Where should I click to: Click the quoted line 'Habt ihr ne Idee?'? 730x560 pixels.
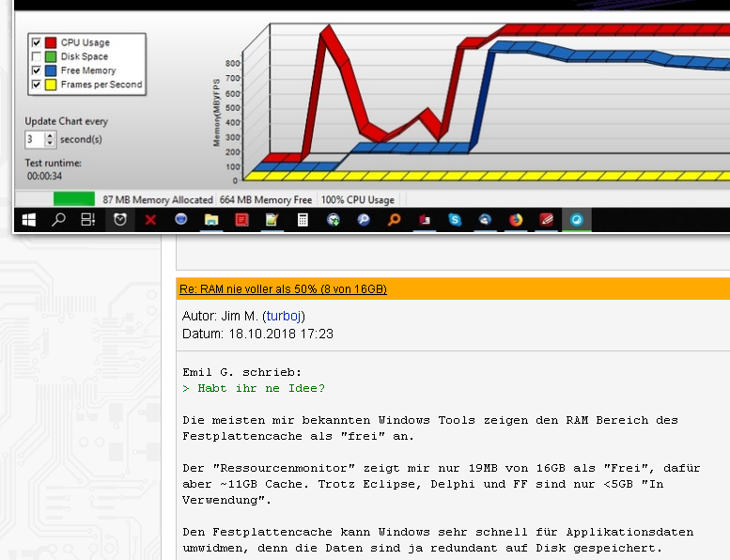[254, 388]
